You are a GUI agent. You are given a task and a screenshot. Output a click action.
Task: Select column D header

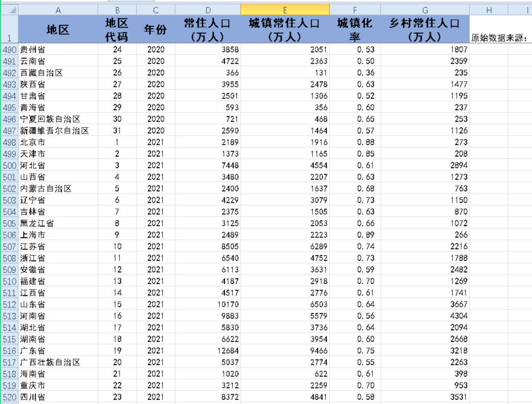pyautogui.click(x=208, y=10)
